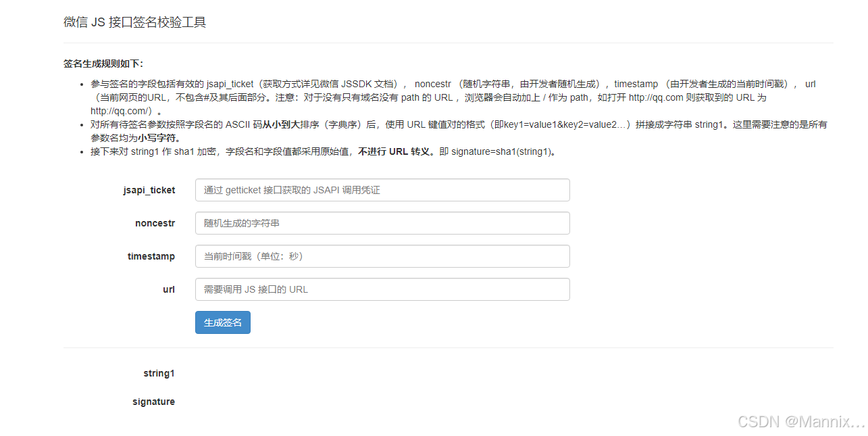
Task: Click the url input field
Action: click(x=382, y=289)
